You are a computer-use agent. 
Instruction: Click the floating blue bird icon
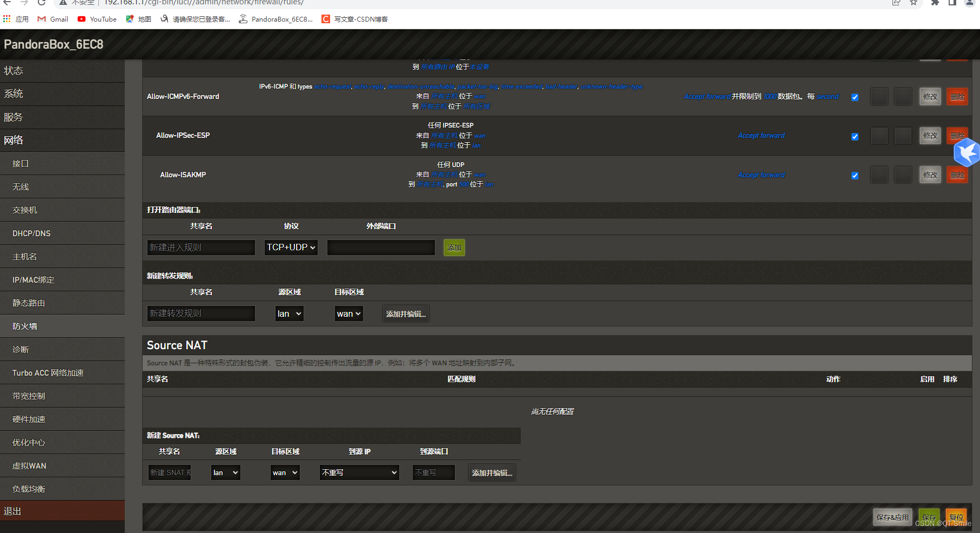point(966,152)
